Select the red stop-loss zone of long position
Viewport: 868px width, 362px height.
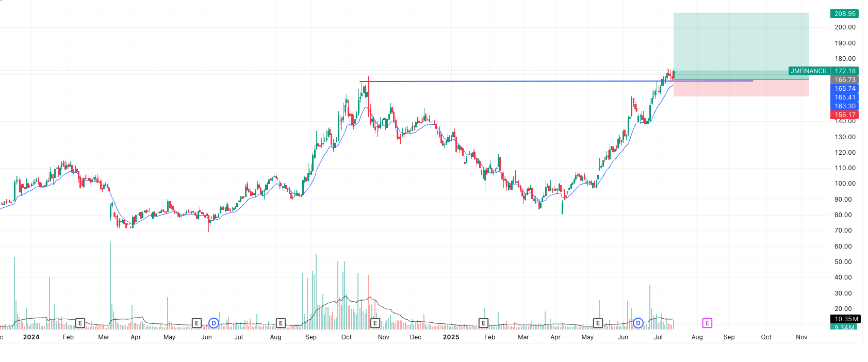pyautogui.click(x=741, y=88)
